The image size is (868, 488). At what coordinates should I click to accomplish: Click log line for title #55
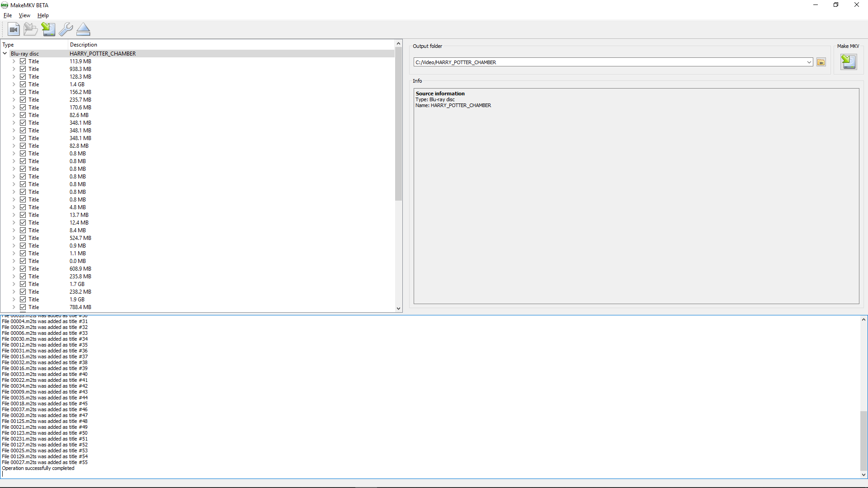point(45,463)
